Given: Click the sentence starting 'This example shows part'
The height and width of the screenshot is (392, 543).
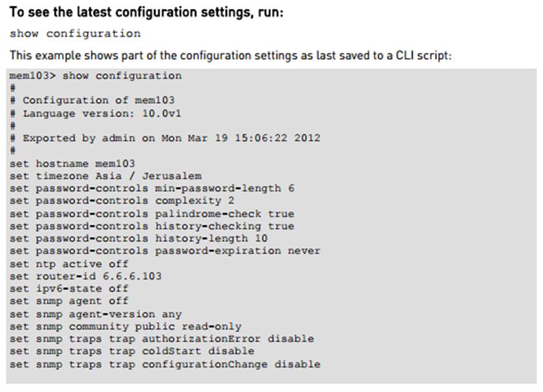Looking at the screenshot, I should tap(230, 56).
